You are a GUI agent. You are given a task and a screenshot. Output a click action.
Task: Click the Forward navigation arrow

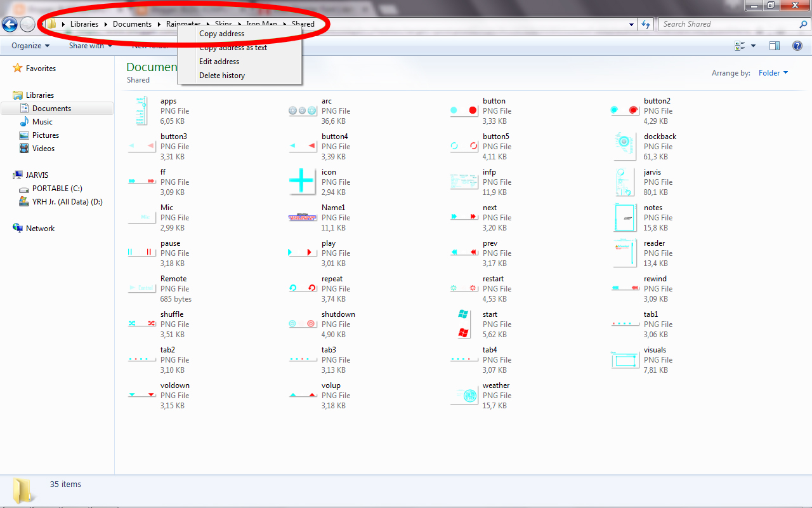(27, 24)
